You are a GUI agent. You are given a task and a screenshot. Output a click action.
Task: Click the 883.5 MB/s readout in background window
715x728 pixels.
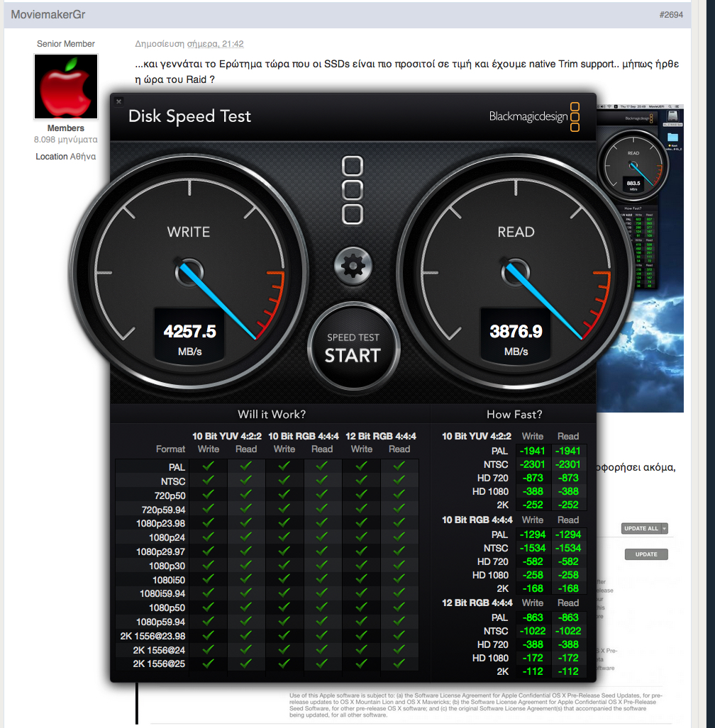(633, 185)
